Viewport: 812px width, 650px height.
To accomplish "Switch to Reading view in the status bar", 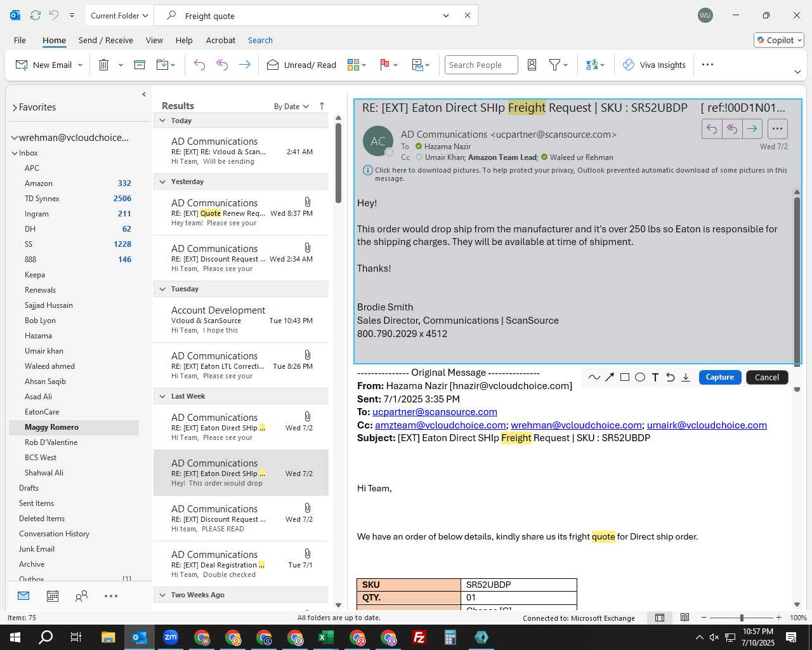I will [685, 618].
